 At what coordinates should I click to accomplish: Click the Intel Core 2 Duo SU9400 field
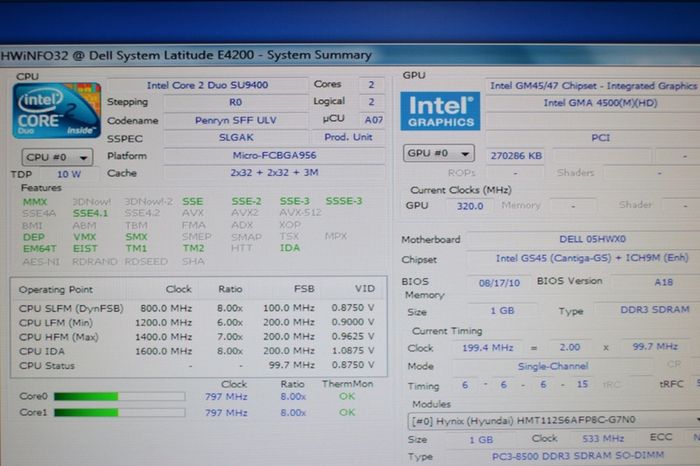coord(208,85)
